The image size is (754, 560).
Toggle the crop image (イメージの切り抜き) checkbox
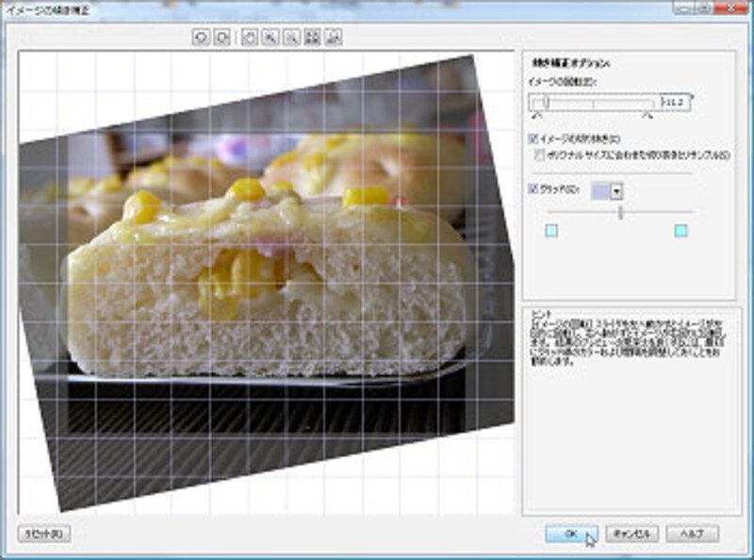[x=533, y=140]
